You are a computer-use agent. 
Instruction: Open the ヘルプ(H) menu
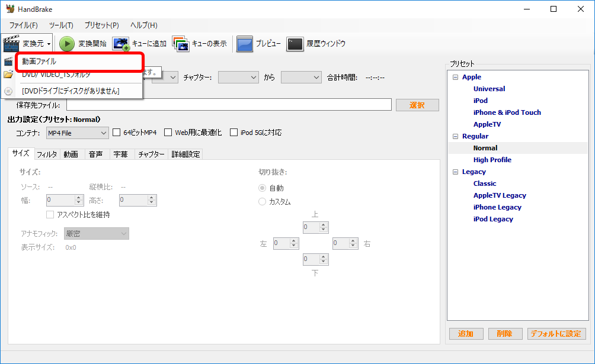pyautogui.click(x=144, y=25)
